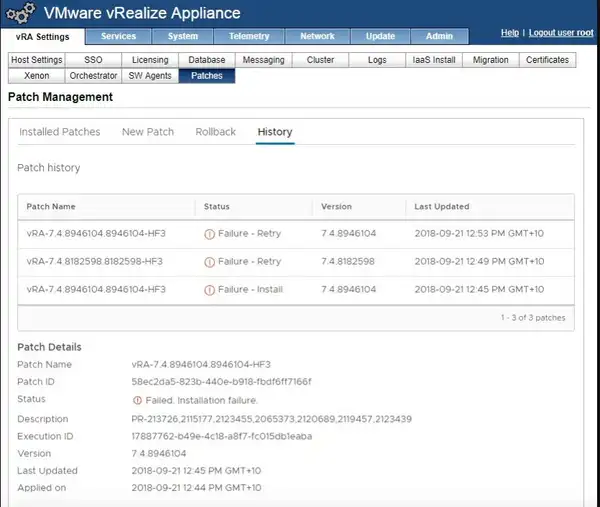The image size is (600, 507).
Task: Click Patch ID value 58ec2da5-823b-440e
Action: pyautogui.click(x=222, y=381)
